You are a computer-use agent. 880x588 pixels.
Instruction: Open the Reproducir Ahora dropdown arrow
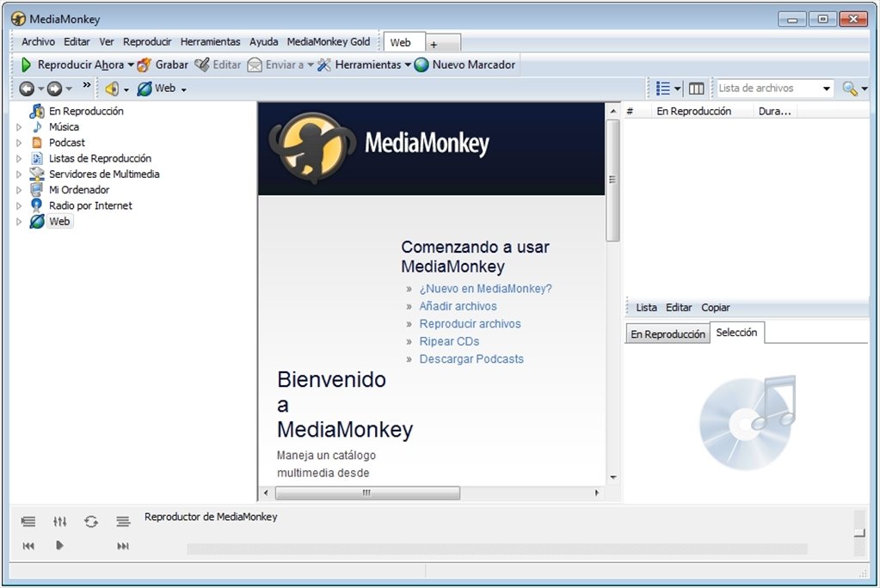point(131,65)
